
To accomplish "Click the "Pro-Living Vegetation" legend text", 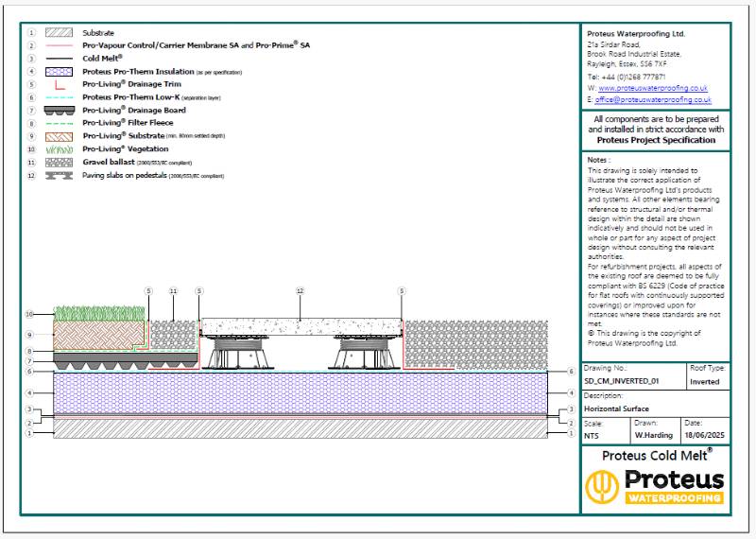I will pos(126,149).
